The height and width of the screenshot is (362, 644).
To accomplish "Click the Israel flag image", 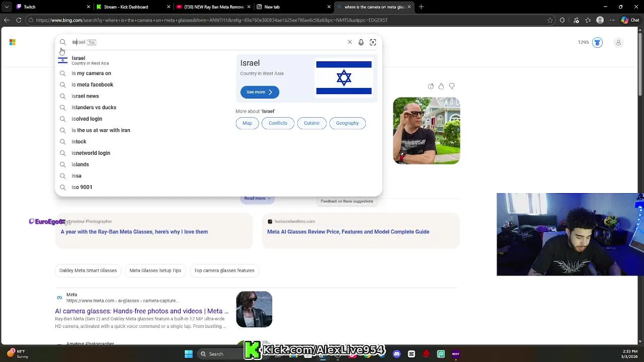I will click(344, 78).
